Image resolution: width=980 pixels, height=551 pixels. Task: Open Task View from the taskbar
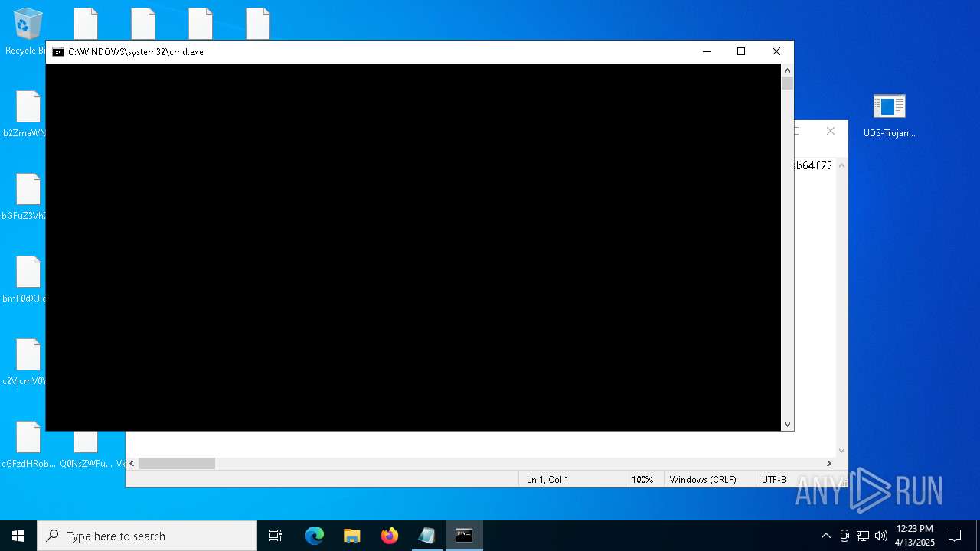(x=276, y=536)
